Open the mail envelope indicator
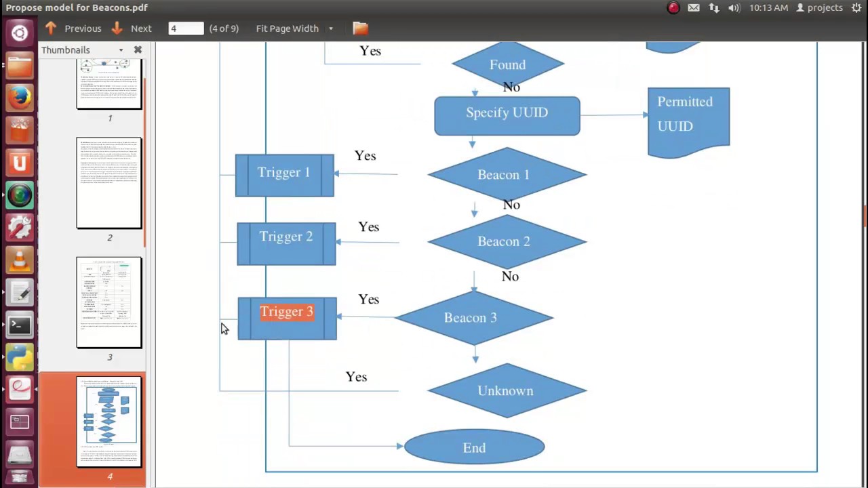 [x=694, y=7]
